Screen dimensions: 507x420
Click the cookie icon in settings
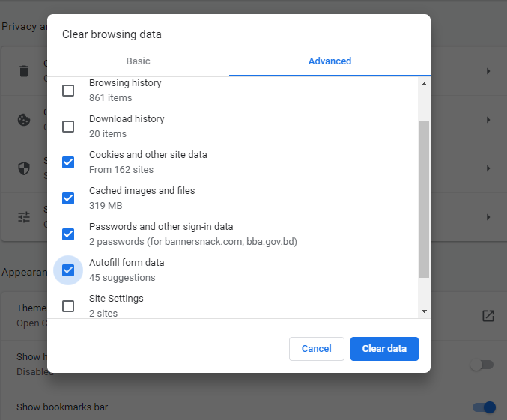(x=24, y=120)
